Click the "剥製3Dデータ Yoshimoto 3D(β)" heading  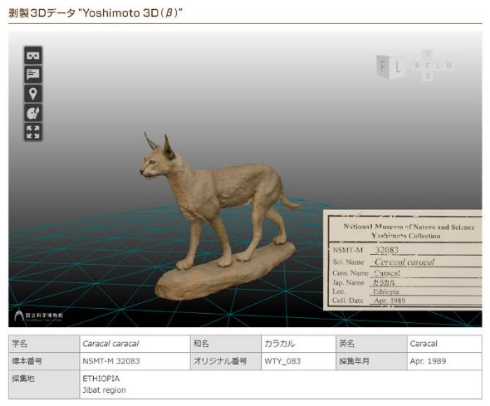[95, 13]
